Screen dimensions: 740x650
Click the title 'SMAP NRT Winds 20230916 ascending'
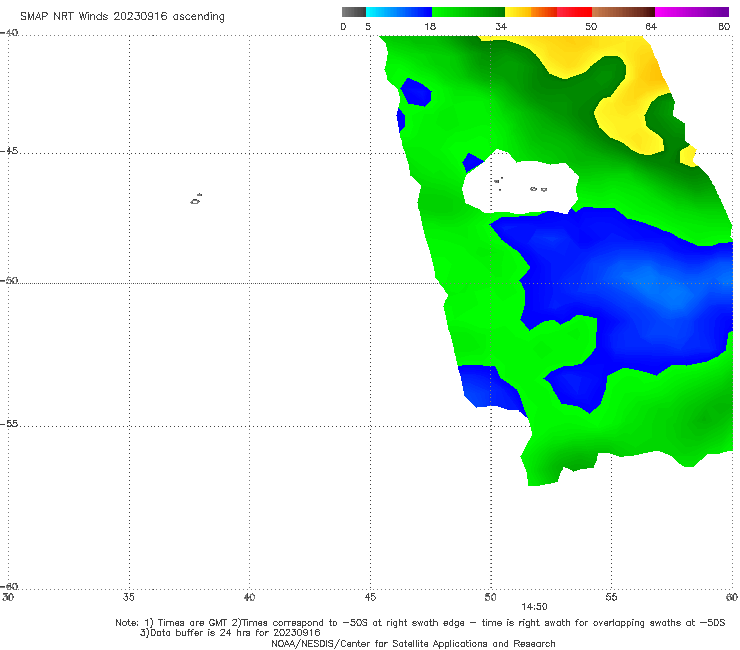(x=122, y=16)
